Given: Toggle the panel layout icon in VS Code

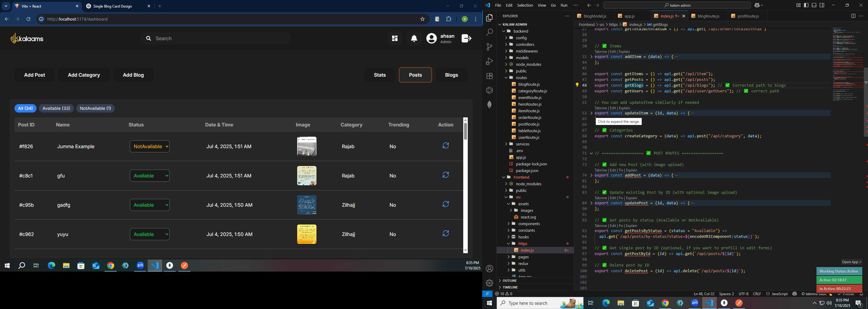Looking at the screenshot, I should pos(814,5).
